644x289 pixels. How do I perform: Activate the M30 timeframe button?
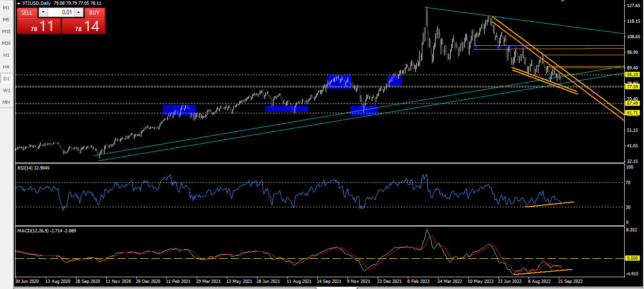pos(6,43)
